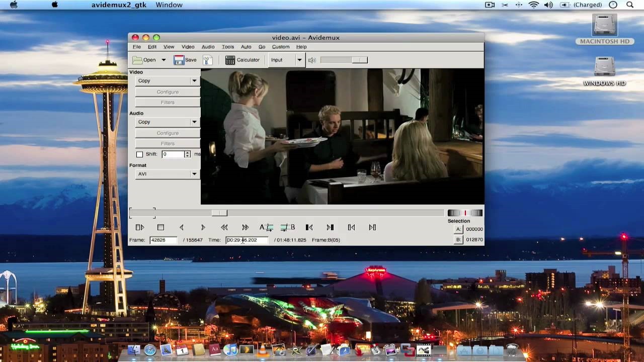Open file info via wrench document icon
Viewport: 644px width, 362px height.
[207, 60]
